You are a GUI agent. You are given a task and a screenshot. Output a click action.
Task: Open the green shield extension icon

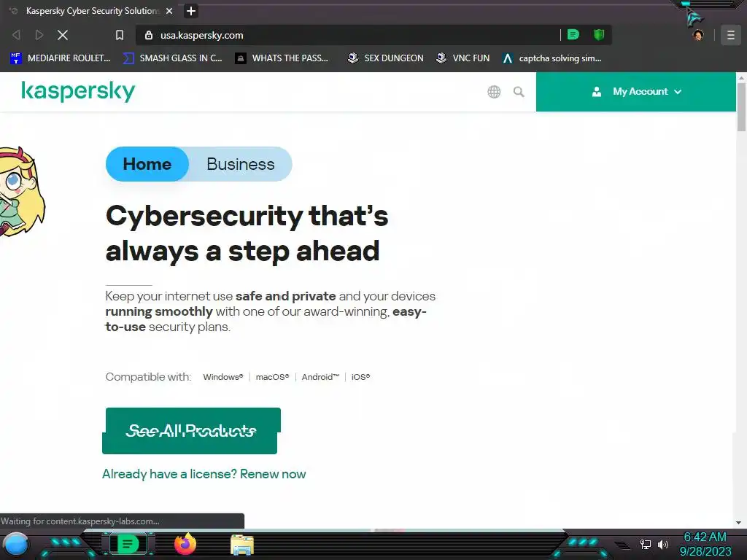(x=599, y=35)
